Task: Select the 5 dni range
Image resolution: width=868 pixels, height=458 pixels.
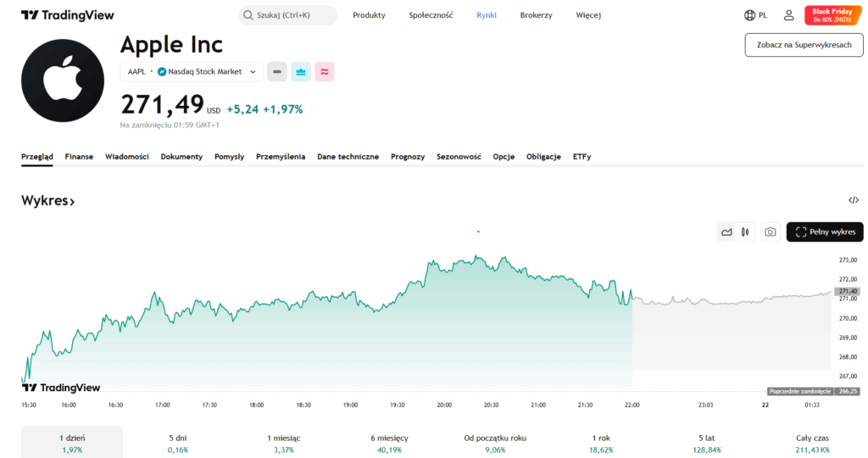Action: [x=178, y=443]
